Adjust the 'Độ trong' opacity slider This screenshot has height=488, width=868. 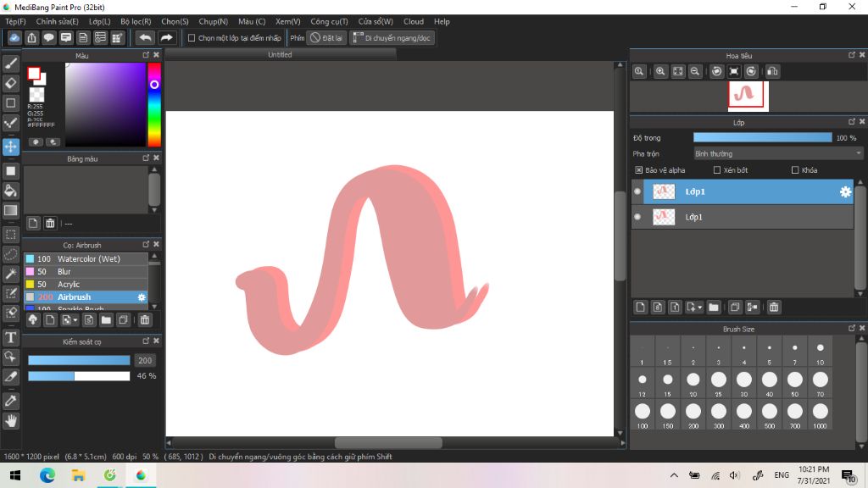tap(762, 138)
